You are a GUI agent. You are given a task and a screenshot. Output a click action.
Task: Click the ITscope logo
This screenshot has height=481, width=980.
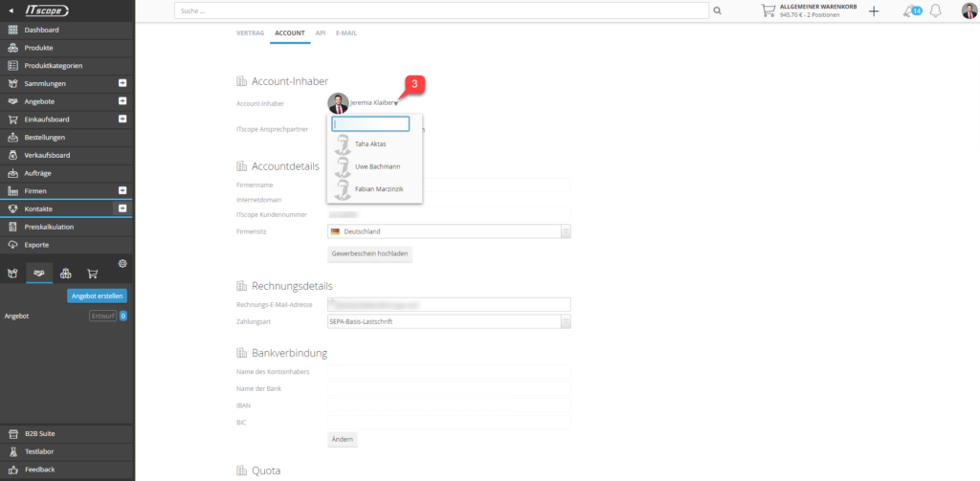(47, 11)
